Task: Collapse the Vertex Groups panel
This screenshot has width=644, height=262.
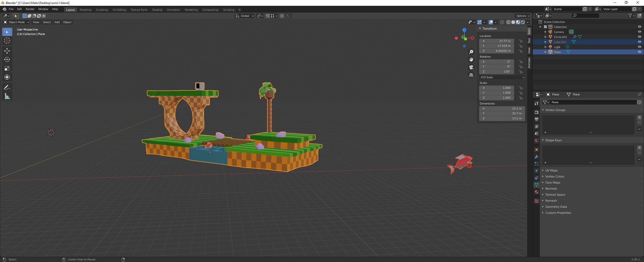Action: click(555, 110)
